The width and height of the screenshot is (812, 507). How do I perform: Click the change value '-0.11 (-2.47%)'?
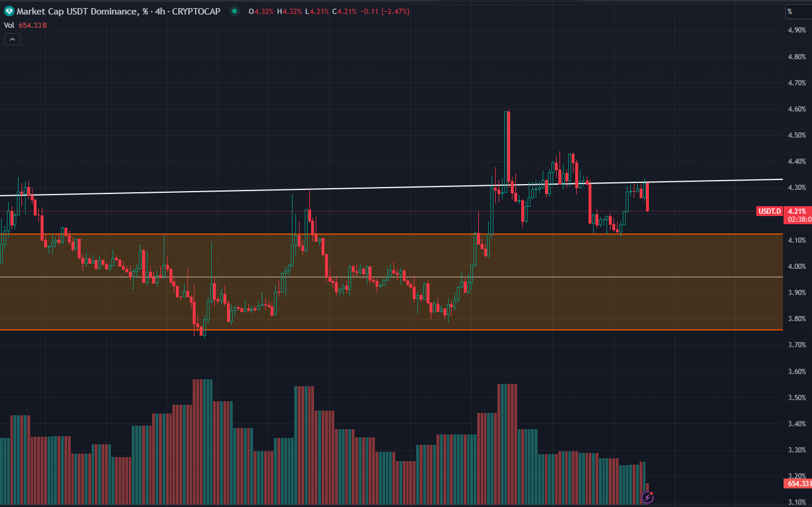click(x=385, y=11)
